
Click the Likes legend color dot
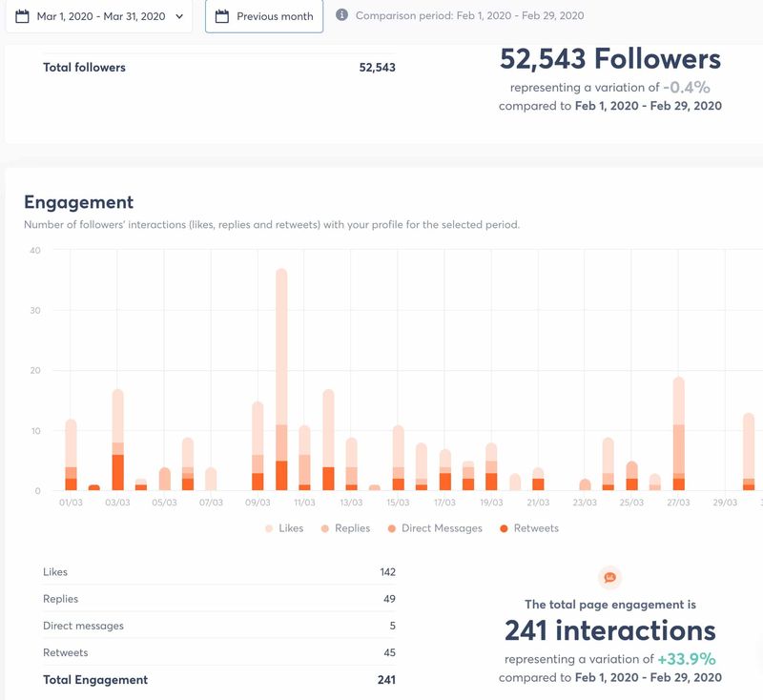click(x=269, y=528)
